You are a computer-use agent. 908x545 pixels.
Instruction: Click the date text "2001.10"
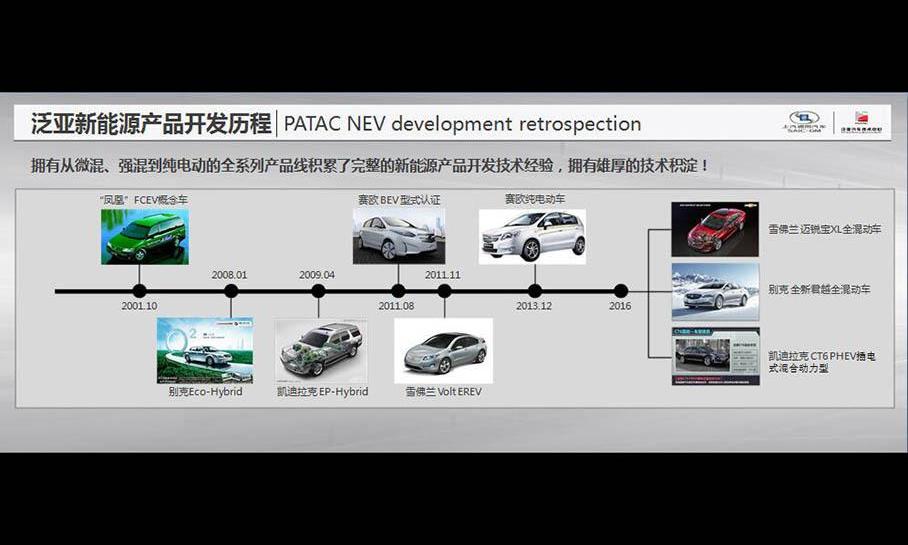[139, 306]
